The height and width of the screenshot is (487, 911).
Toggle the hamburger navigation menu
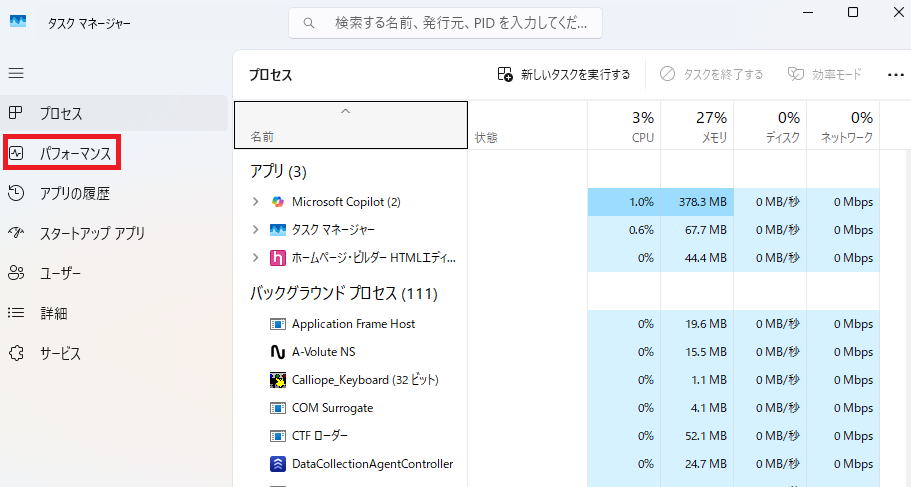point(16,73)
